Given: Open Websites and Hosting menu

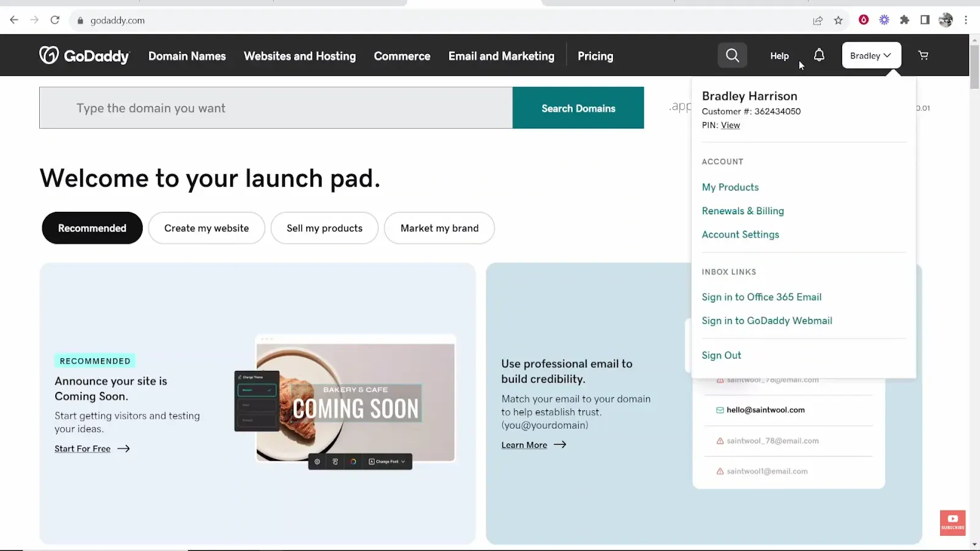Looking at the screenshot, I should (300, 56).
